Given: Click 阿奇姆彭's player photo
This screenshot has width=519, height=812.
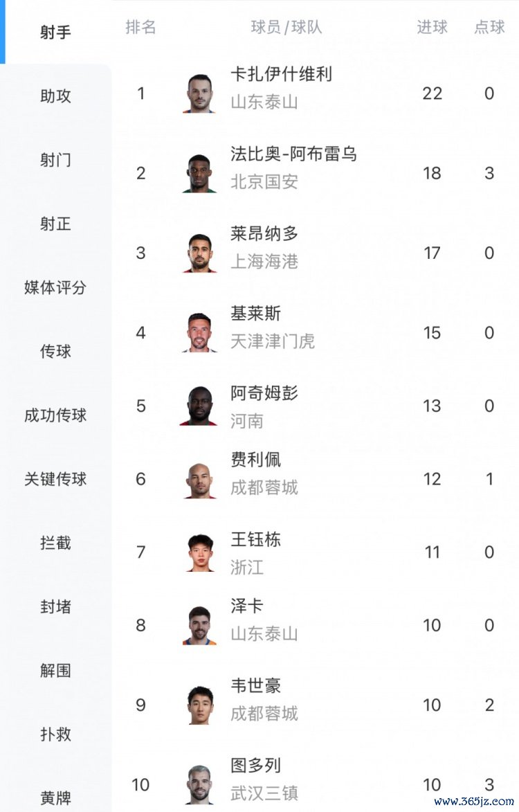Looking at the screenshot, I should pos(200,406).
